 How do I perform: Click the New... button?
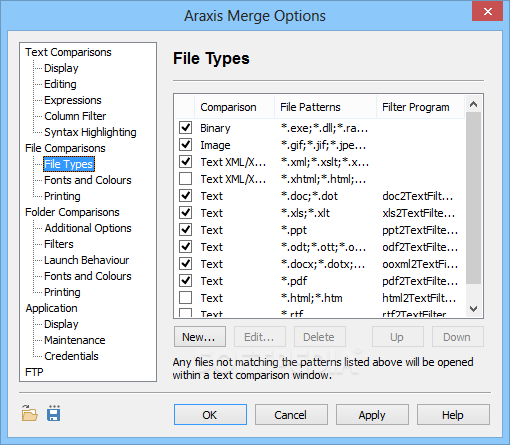(200, 337)
